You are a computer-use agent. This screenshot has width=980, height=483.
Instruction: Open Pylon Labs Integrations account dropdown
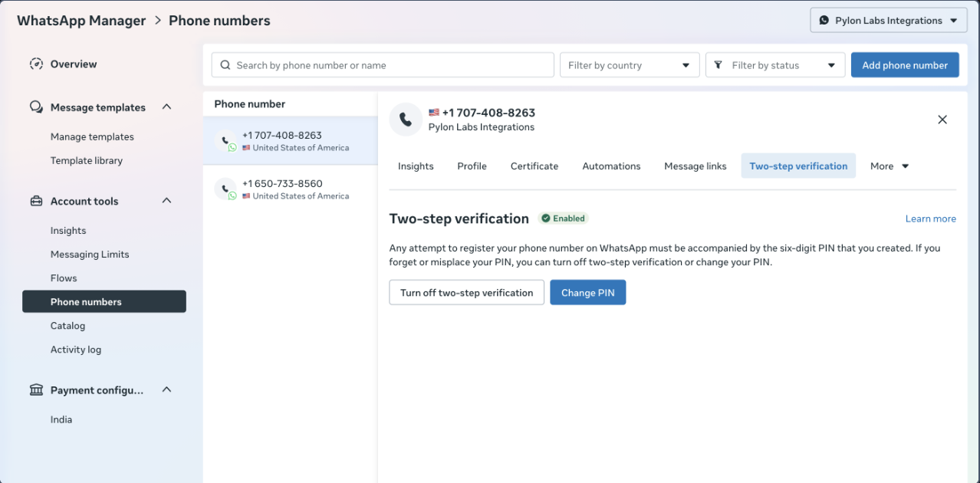888,21
